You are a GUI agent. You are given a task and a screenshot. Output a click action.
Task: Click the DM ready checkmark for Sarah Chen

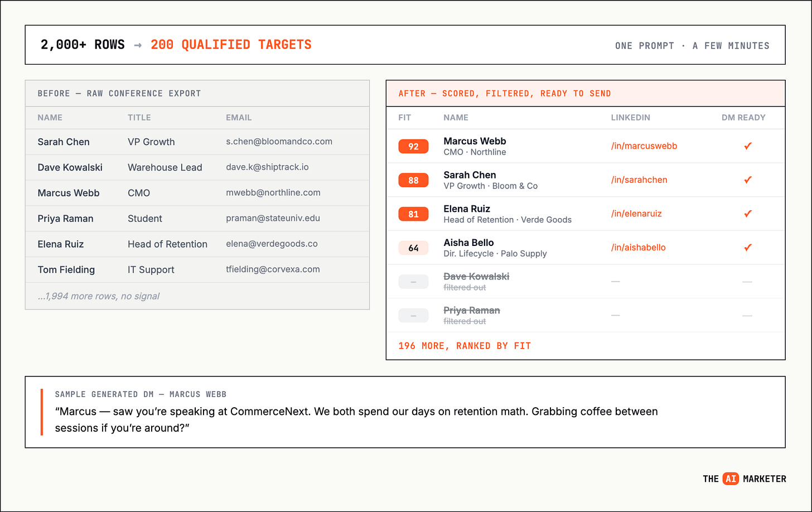748,180
